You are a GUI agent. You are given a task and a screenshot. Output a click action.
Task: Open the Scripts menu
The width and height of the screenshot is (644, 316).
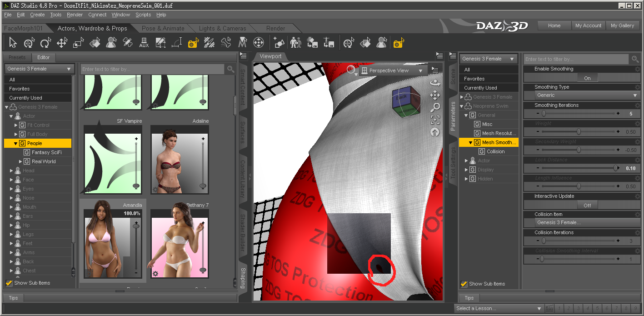point(143,15)
